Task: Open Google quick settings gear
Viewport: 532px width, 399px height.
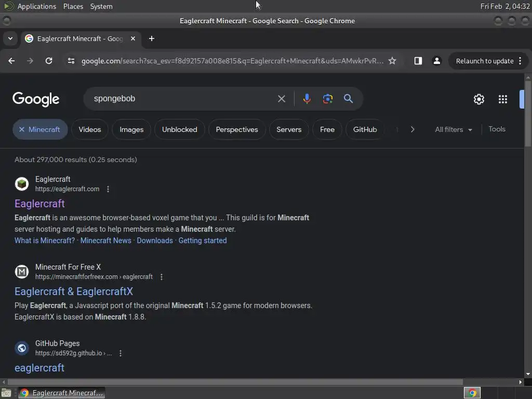Action: pyautogui.click(x=478, y=99)
